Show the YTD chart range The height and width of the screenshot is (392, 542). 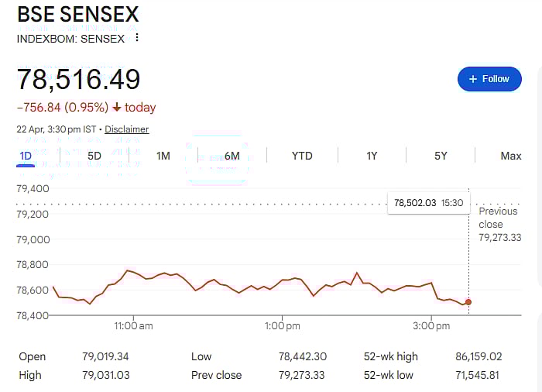point(302,156)
